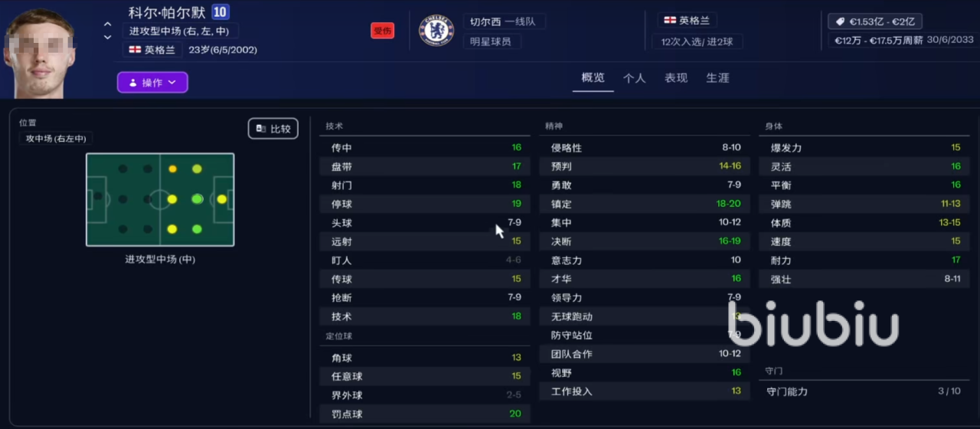Select the 生涯 career tab
980x429 pixels.
click(x=717, y=78)
